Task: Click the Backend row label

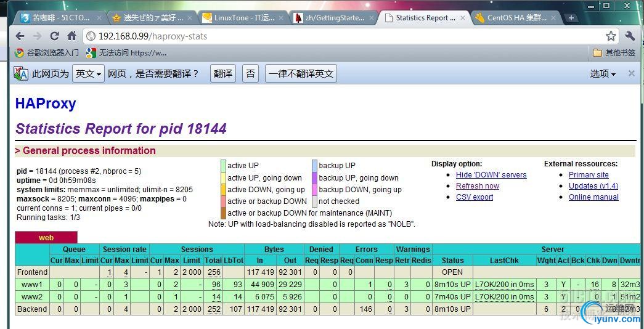Action: [32, 309]
